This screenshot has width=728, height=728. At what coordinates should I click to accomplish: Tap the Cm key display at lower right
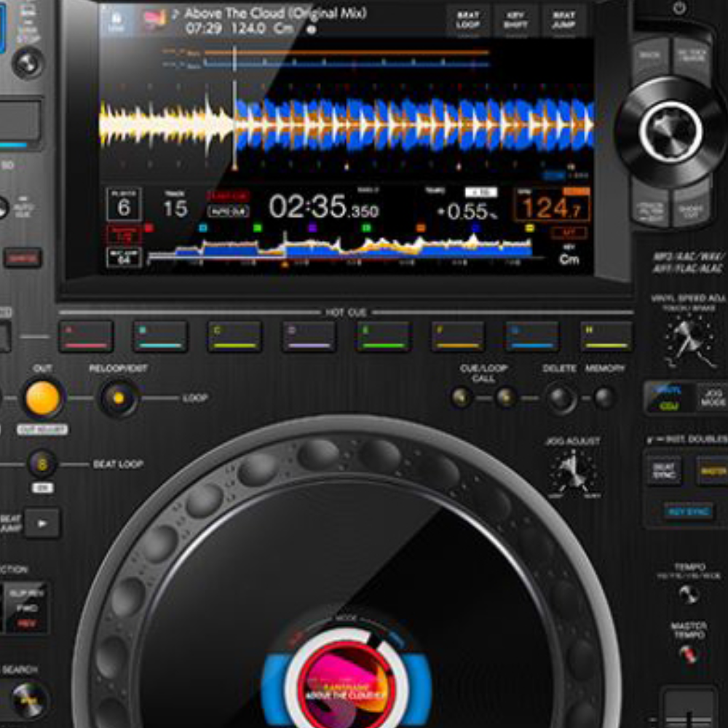coord(569,259)
